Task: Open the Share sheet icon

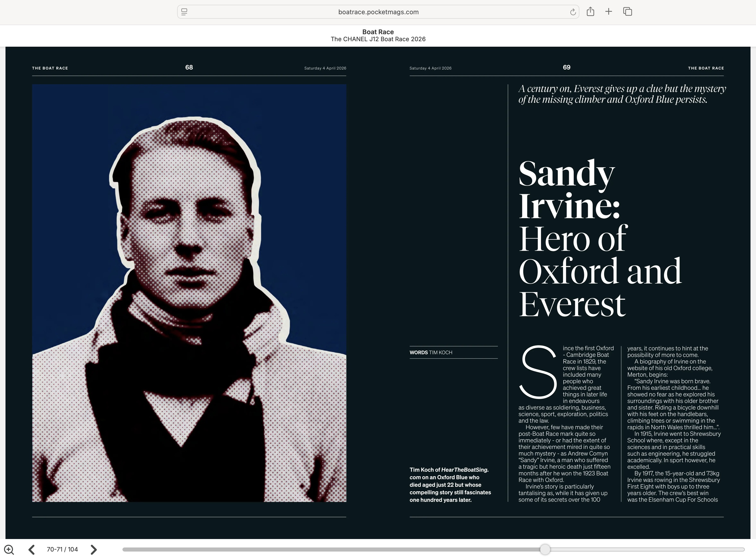Action: [x=590, y=12]
